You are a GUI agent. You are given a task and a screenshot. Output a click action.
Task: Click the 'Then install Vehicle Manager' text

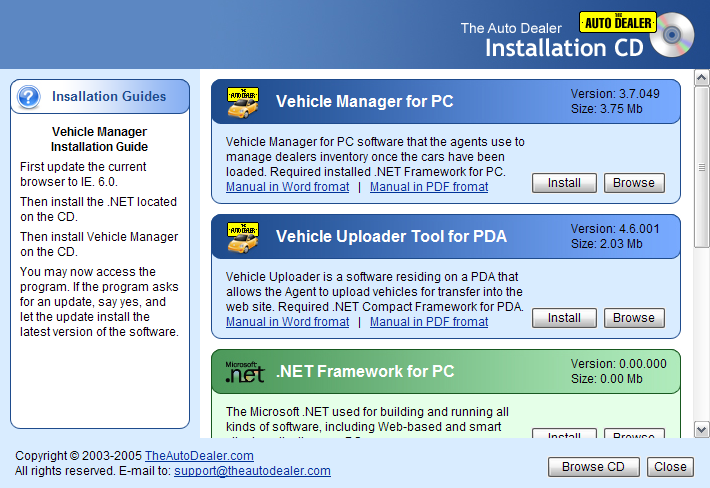tap(99, 244)
